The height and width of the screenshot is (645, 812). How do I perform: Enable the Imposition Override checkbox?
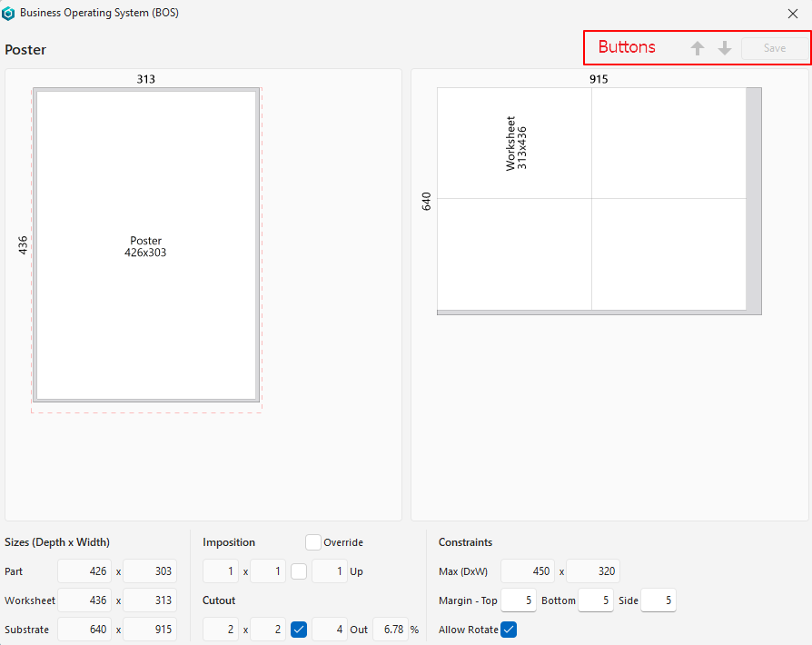pyautogui.click(x=313, y=542)
